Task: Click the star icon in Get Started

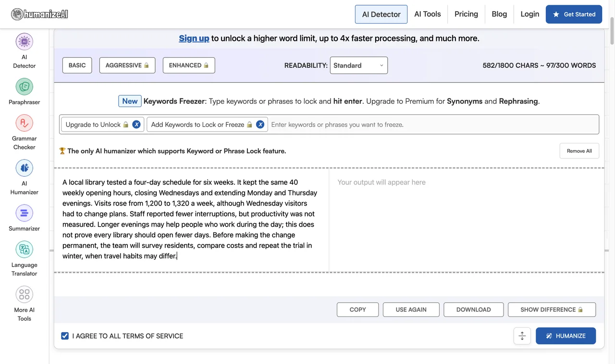Action: [556, 14]
